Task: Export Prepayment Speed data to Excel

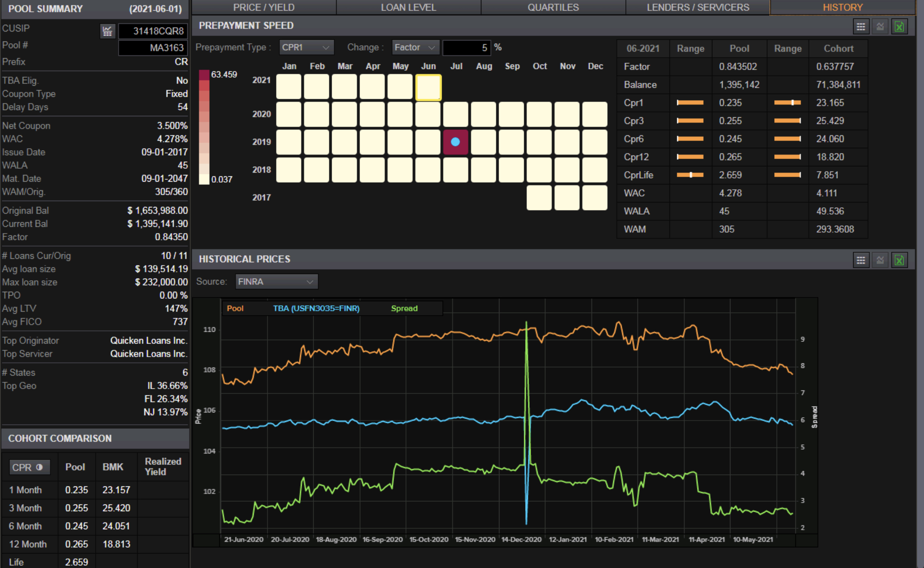Action: pos(899,27)
